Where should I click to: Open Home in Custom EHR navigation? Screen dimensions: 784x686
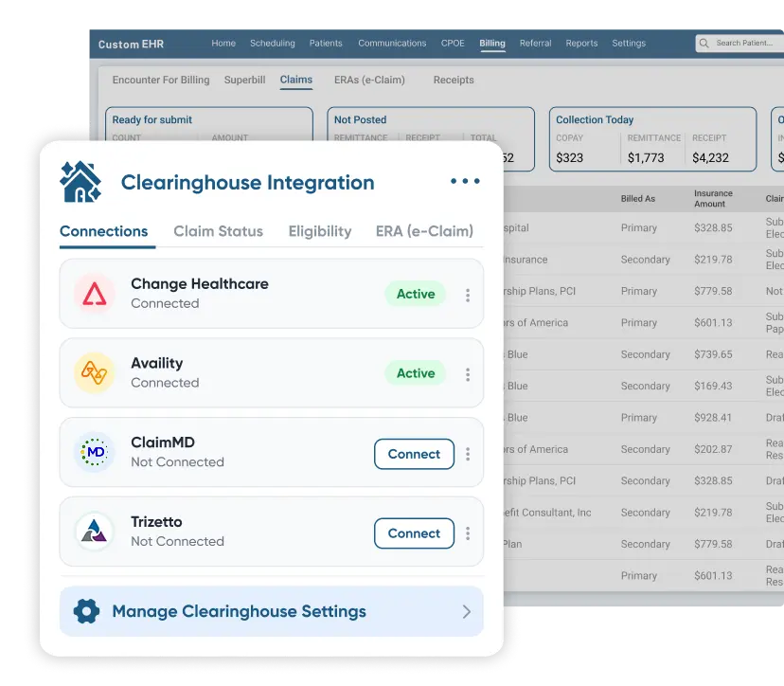[223, 43]
